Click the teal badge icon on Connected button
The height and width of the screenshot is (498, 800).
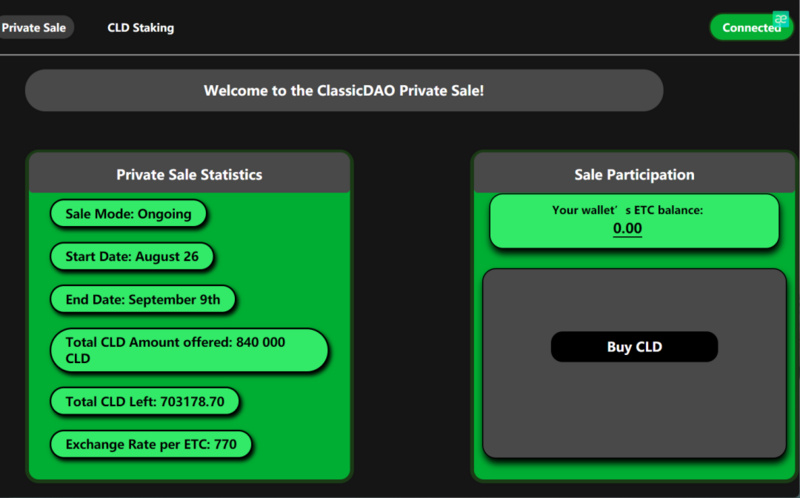click(x=781, y=19)
